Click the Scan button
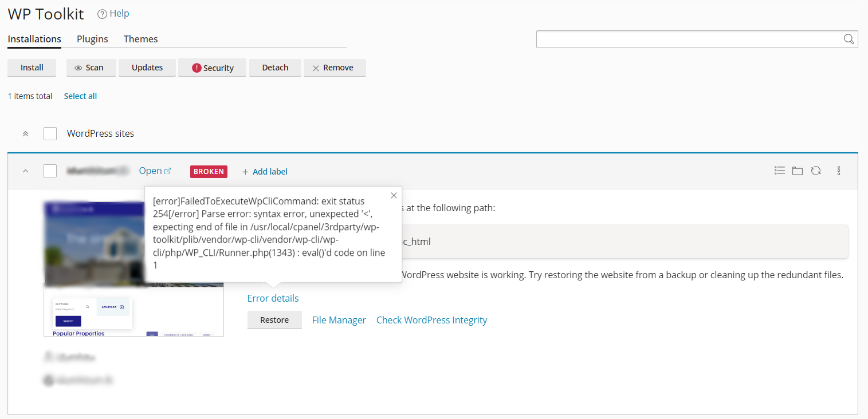Viewport: 868px width, 419px height. coord(91,68)
